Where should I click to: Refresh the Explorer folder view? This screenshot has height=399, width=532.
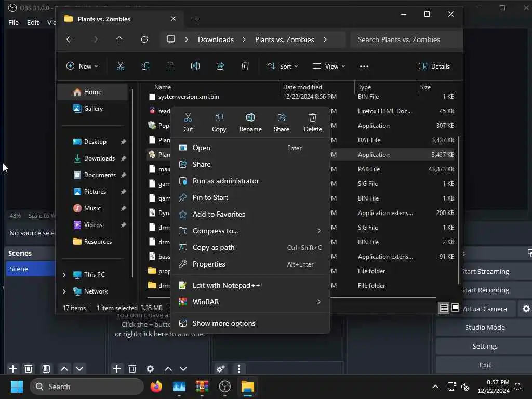click(144, 39)
